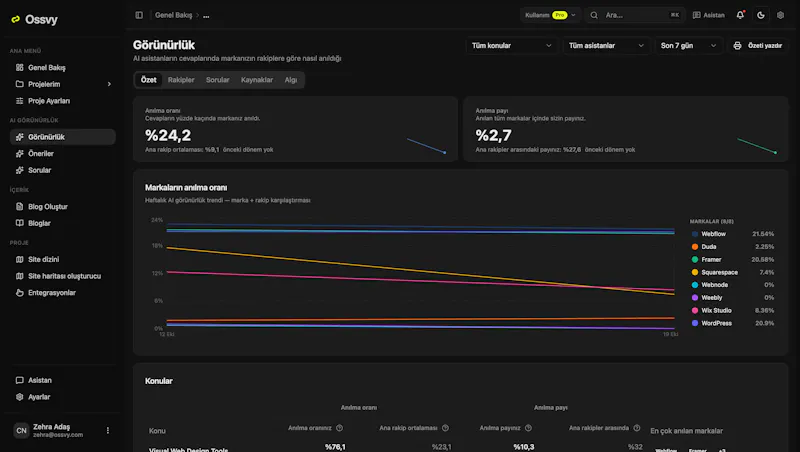This screenshot has height=452, width=800.
Task: Click the search magnifier icon
Action: tap(594, 15)
